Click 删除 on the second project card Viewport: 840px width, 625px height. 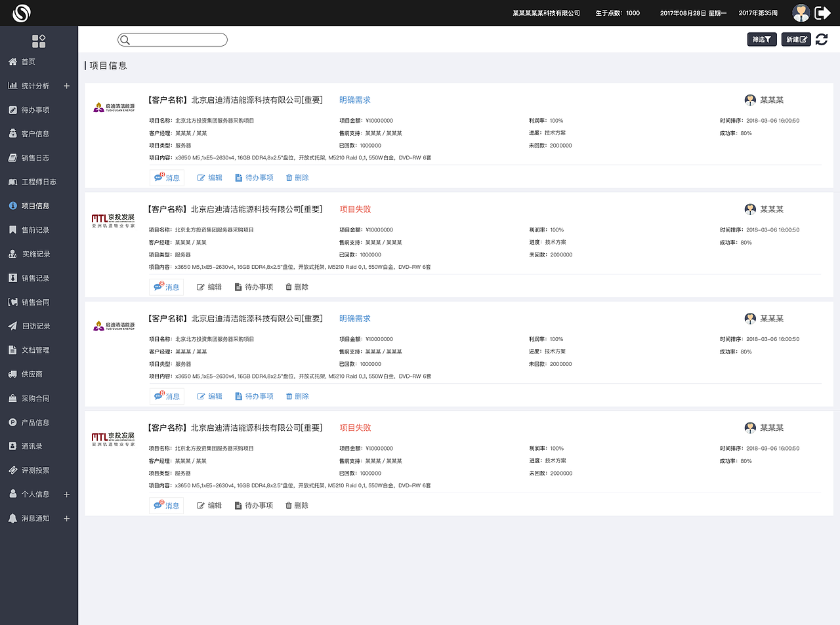[297, 287]
